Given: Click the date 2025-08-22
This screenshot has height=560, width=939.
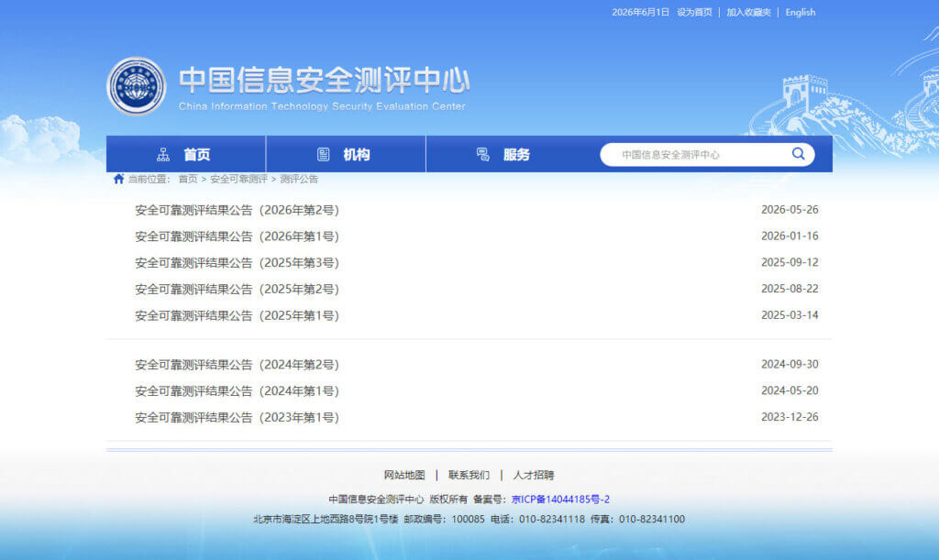Looking at the screenshot, I should [790, 289].
